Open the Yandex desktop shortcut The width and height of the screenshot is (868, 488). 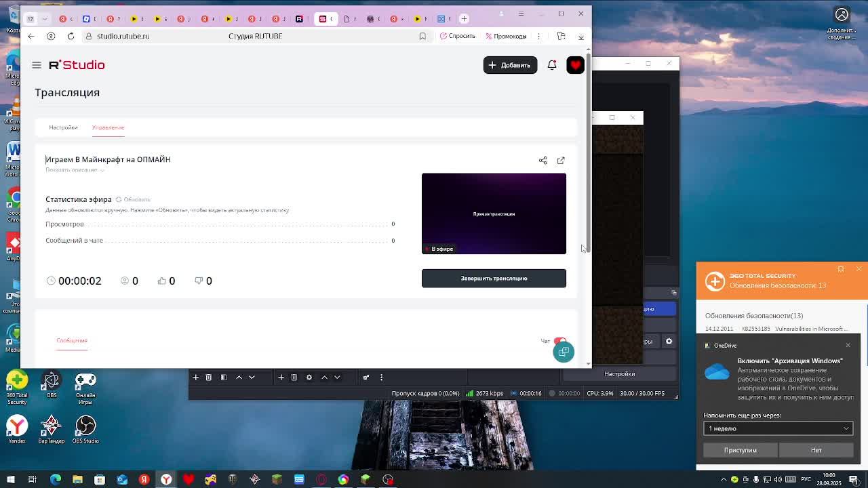click(17, 429)
